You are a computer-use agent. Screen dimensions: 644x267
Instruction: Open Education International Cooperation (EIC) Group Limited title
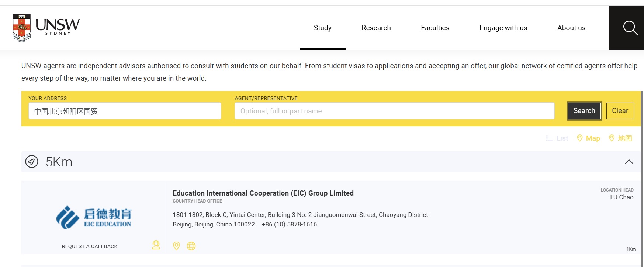pos(263,193)
